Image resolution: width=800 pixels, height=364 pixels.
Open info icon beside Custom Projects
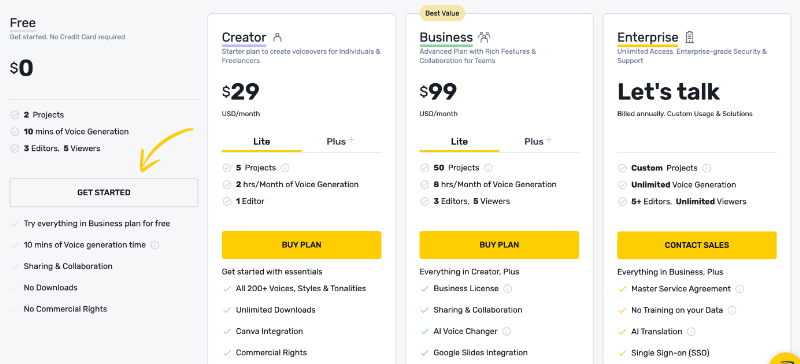coord(706,168)
